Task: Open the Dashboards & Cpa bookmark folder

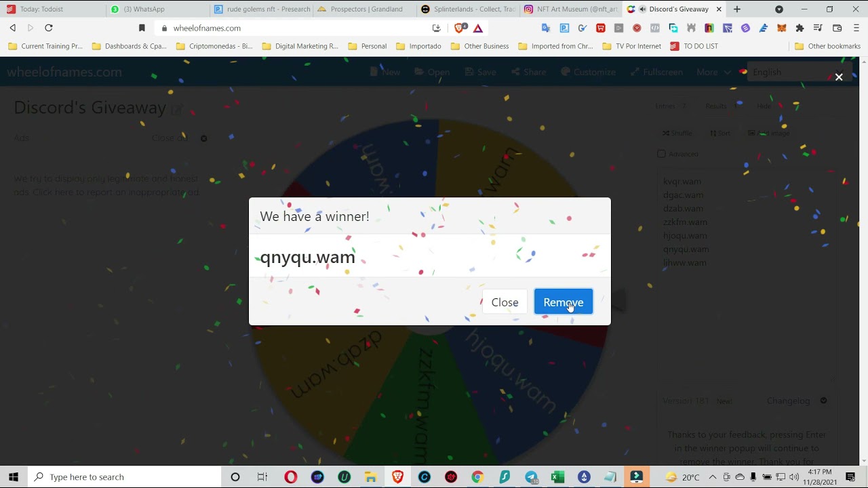Action: point(129,46)
